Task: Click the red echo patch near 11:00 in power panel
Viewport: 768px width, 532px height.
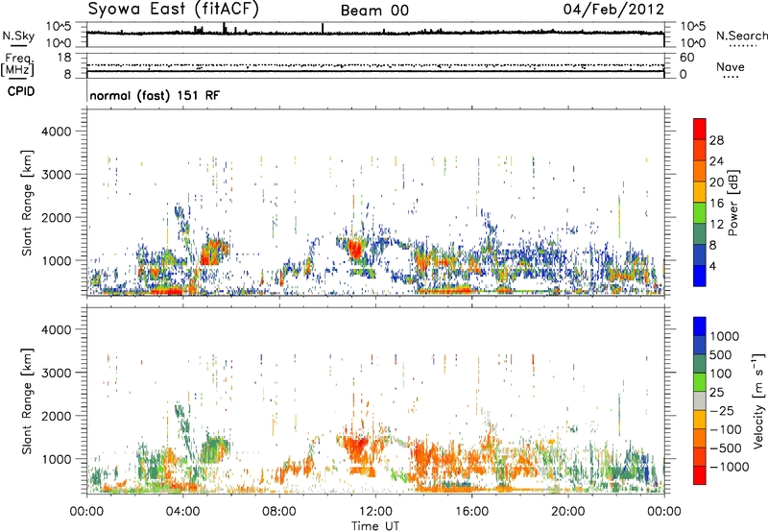Action: pos(355,250)
